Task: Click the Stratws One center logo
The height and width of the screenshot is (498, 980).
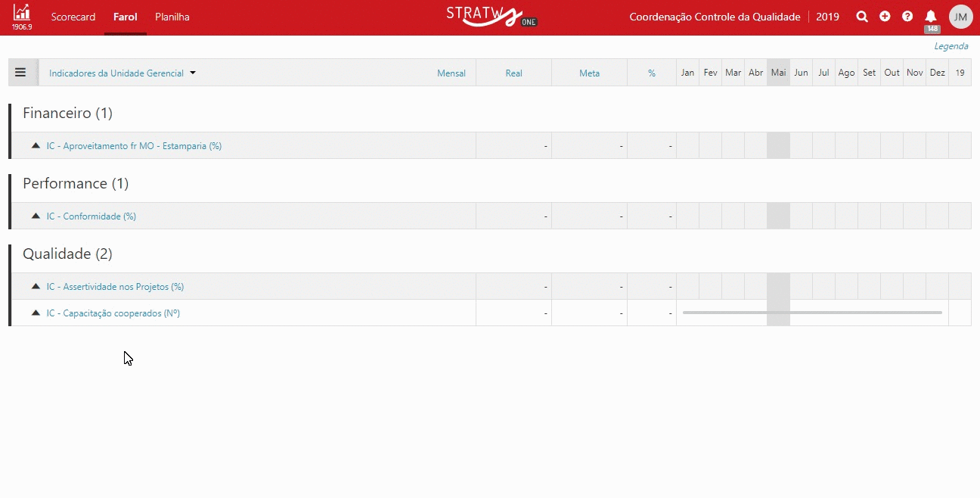Action: click(492, 16)
